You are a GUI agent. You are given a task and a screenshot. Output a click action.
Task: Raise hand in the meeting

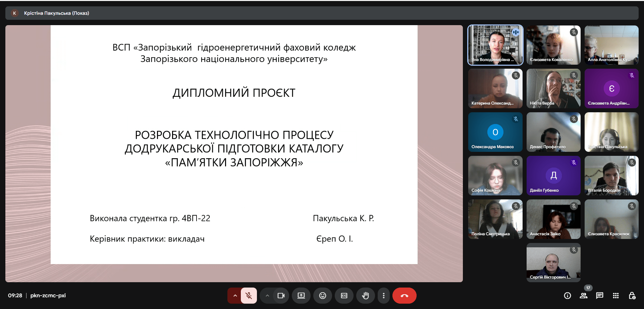(365, 296)
